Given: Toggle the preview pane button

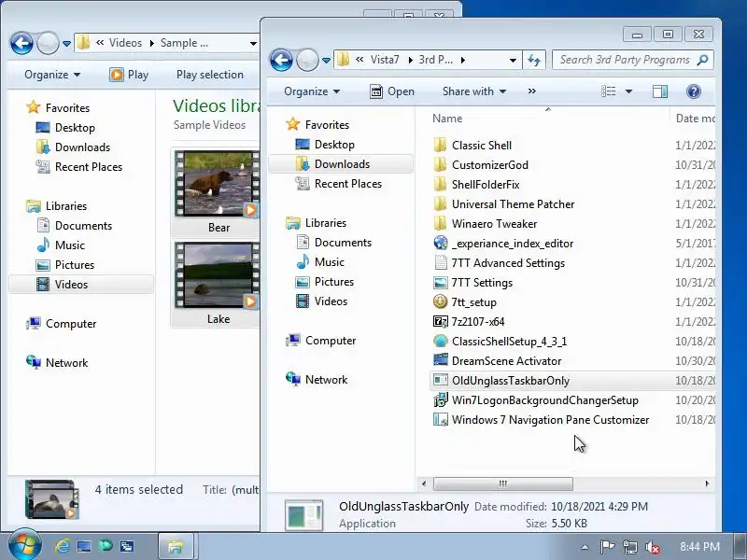Looking at the screenshot, I should [660, 91].
